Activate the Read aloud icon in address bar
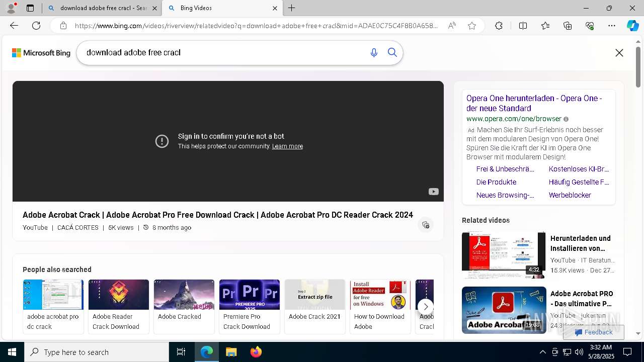This screenshot has height=362, width=644. 452,26
